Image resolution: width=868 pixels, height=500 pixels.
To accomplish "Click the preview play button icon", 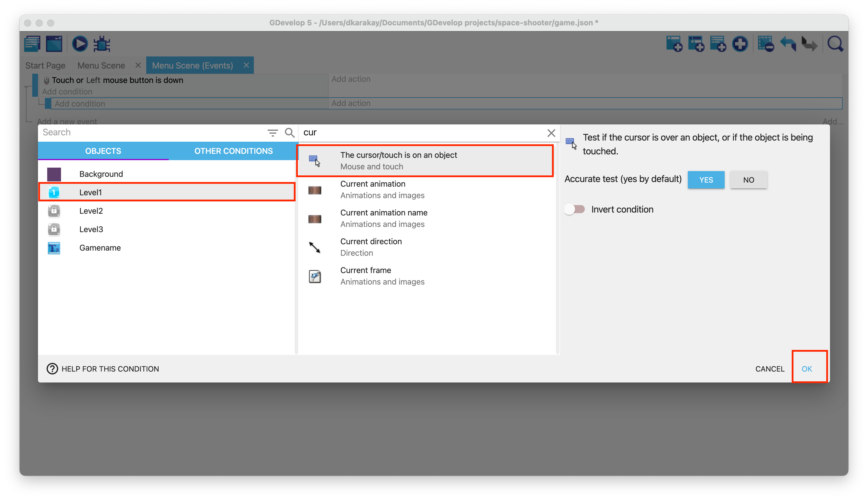I will pyautogui.click(x=80, y=44).
